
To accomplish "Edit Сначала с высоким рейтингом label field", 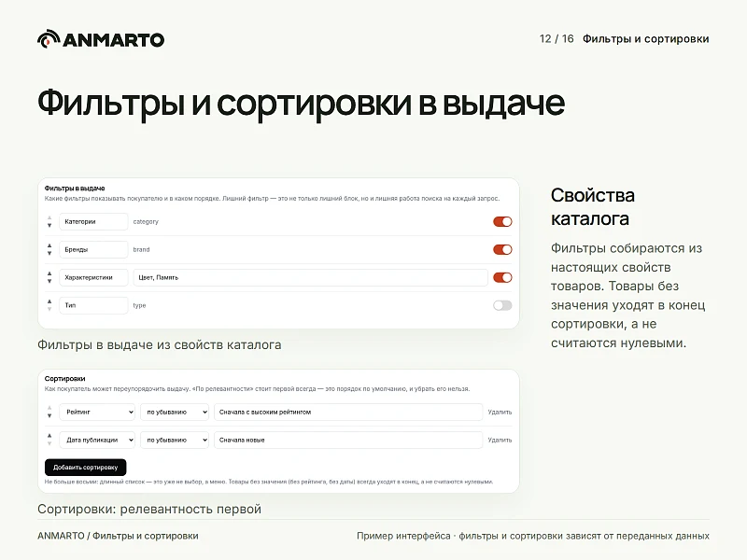I will pos(348,412).
